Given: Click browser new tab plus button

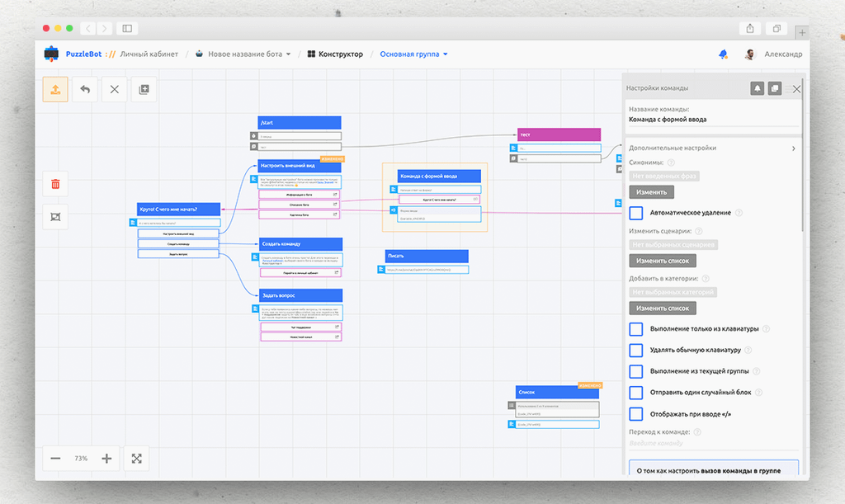Looking at the screenshot, I should [x=802, y=32].
